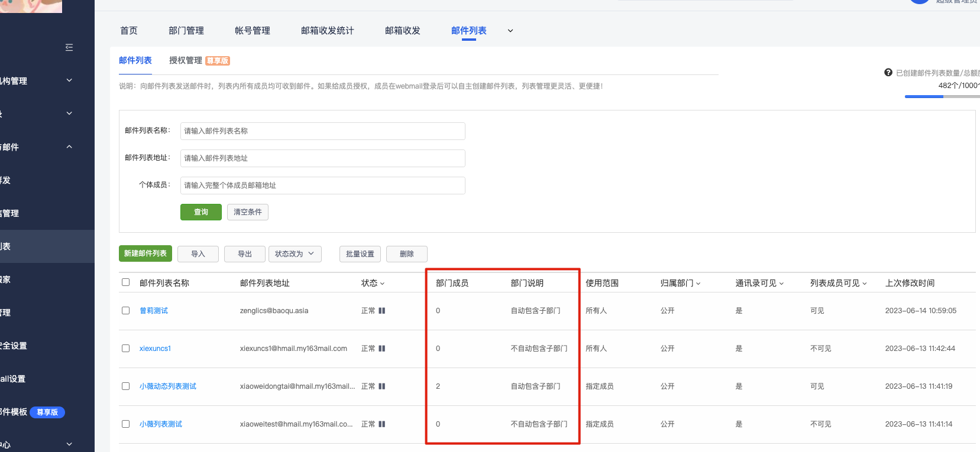Click the sidebar 尊享版 blue badge
Viewport: 980px width, 452px height.
click(47, 412)
